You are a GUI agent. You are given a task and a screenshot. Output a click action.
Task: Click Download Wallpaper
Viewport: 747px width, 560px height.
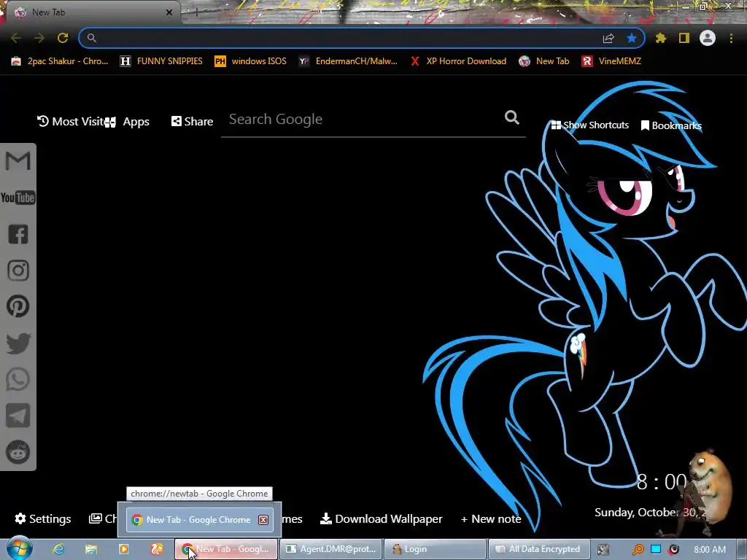(x=381, y=518)
